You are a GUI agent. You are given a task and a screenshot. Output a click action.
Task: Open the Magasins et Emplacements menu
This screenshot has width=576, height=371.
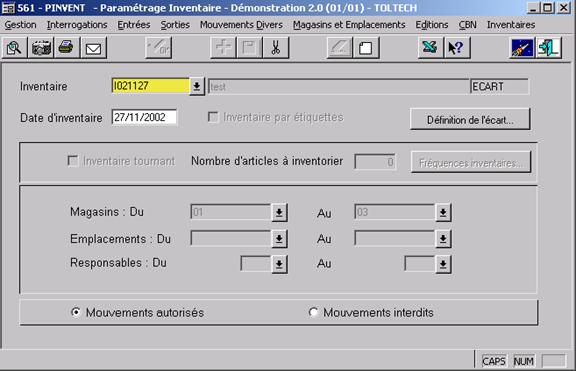coord(349,25)
